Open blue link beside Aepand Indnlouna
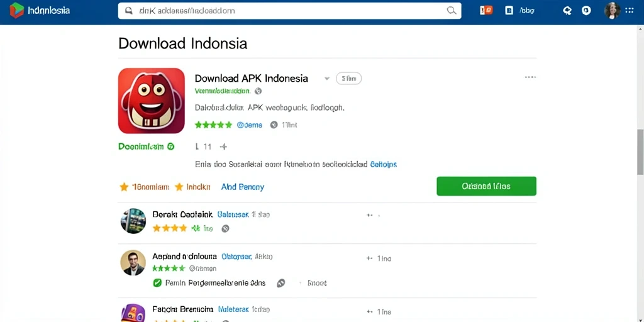The width and height of the screenshot is (644, 322). tap(236, 257)
